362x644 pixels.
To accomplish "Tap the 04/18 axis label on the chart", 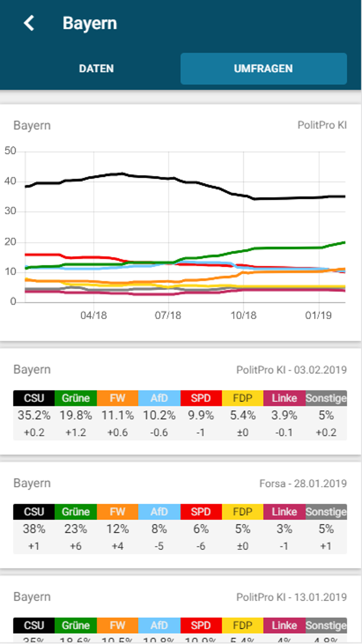I will coord(94,315).
